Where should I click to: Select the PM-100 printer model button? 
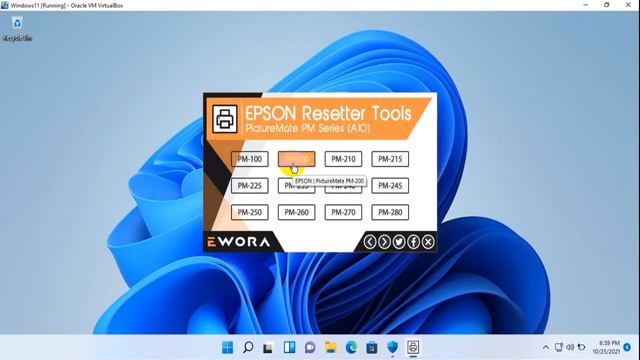(249, 159)
